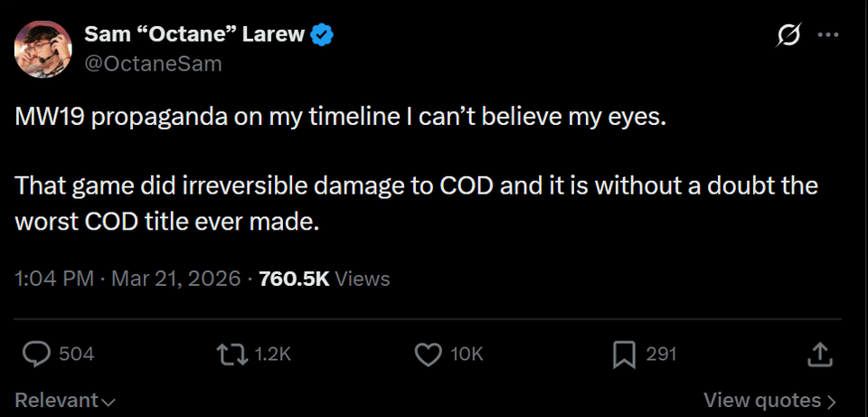
Task: Open the three-dot more options menu
Action: [x=828, y=35]
